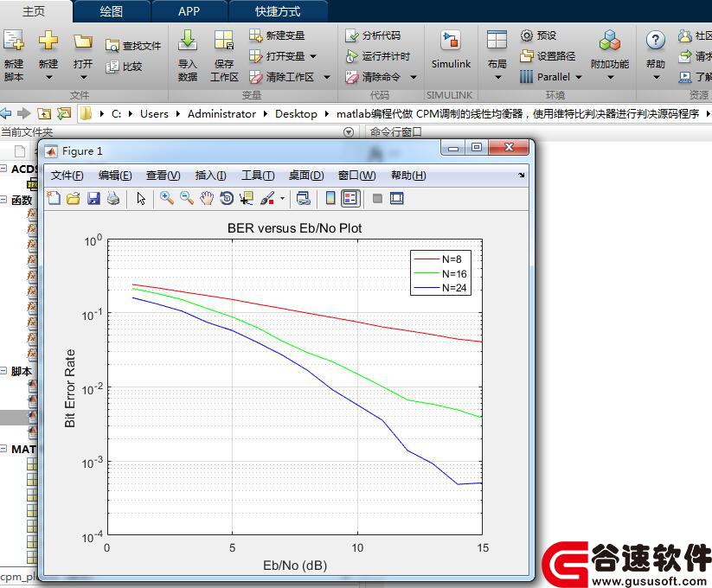
Task: Toggle Edit Plot arrow tool
Action: (x=141, y=198)
